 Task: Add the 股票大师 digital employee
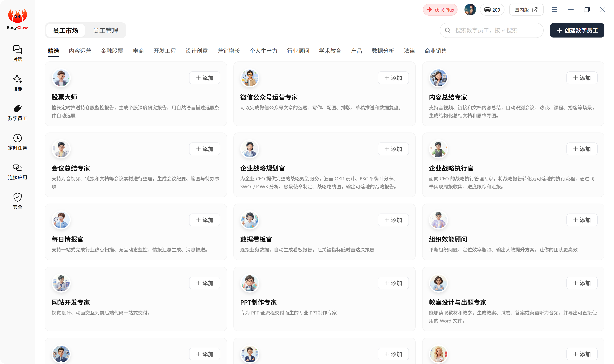tap(204, 78)
